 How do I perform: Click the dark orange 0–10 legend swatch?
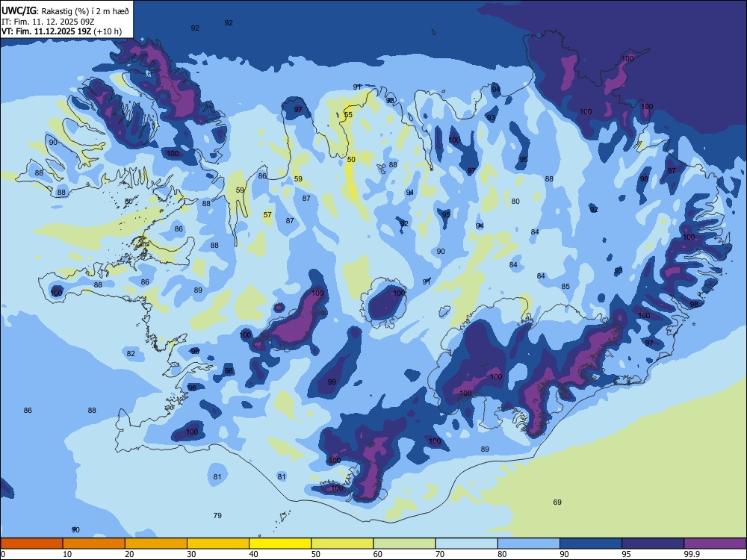click(x=31, y=544)
